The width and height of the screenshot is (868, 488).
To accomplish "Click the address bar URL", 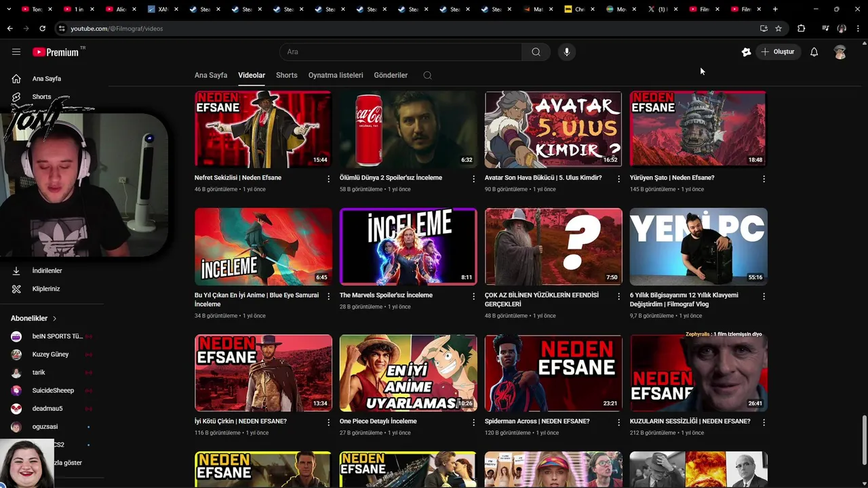I will (117, 28).
